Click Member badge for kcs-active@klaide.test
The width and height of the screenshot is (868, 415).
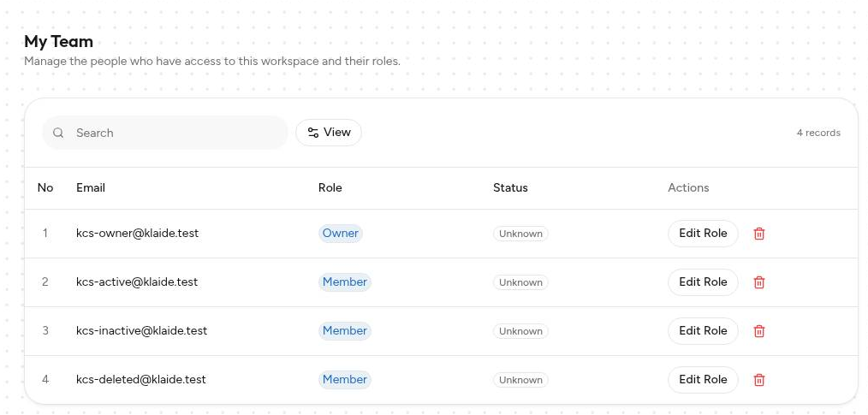(345, 282)
